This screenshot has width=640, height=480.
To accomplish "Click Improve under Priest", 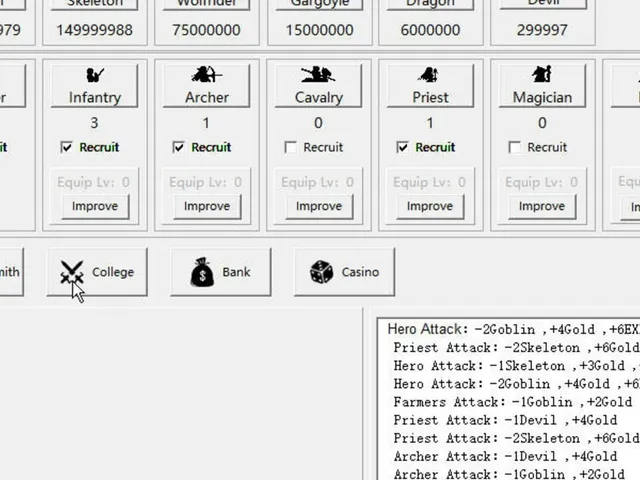I will 430,207.
